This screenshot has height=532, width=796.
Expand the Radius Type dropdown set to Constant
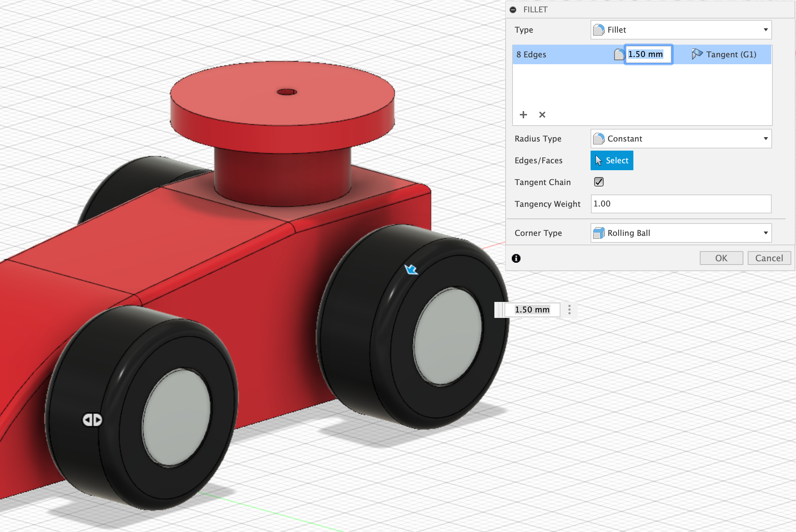tap(681, 139)
